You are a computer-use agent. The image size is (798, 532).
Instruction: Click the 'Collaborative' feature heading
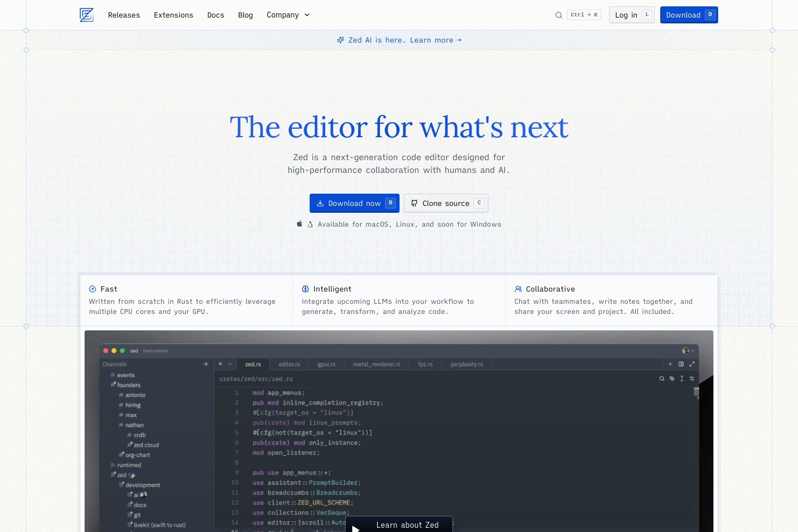551,289
